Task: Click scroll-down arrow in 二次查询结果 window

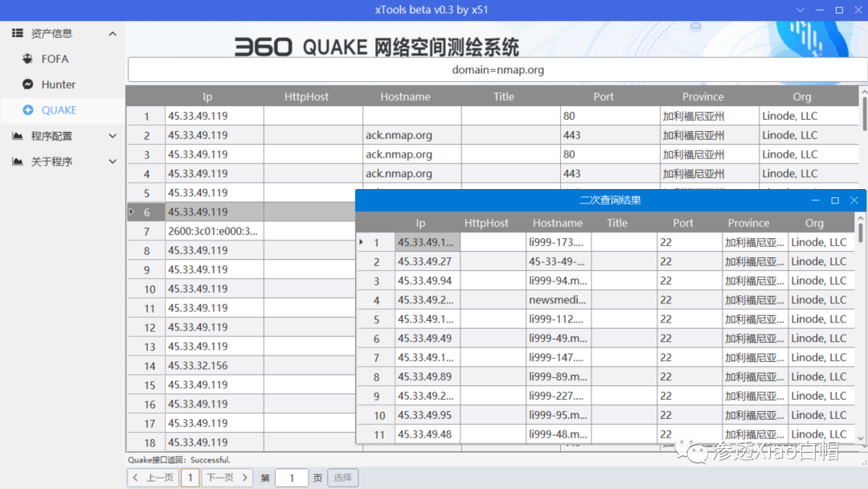Action: pos(860,438)
